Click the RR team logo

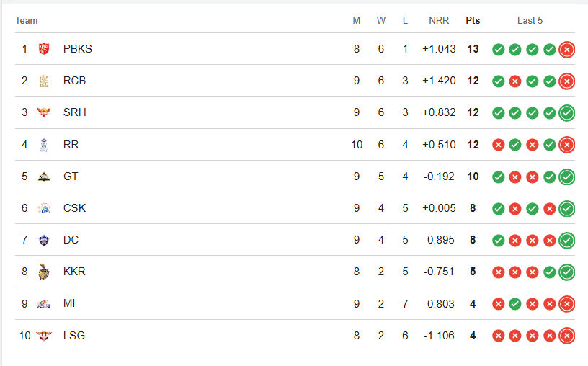point(44,145)
